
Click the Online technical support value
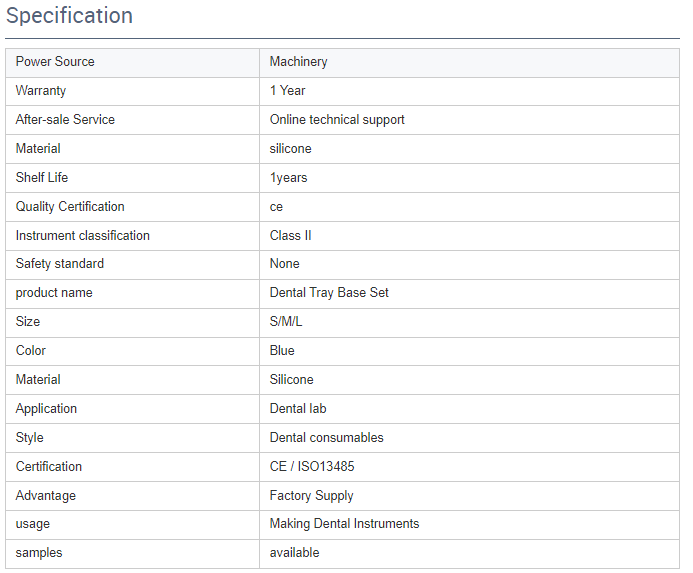point(337,120)
